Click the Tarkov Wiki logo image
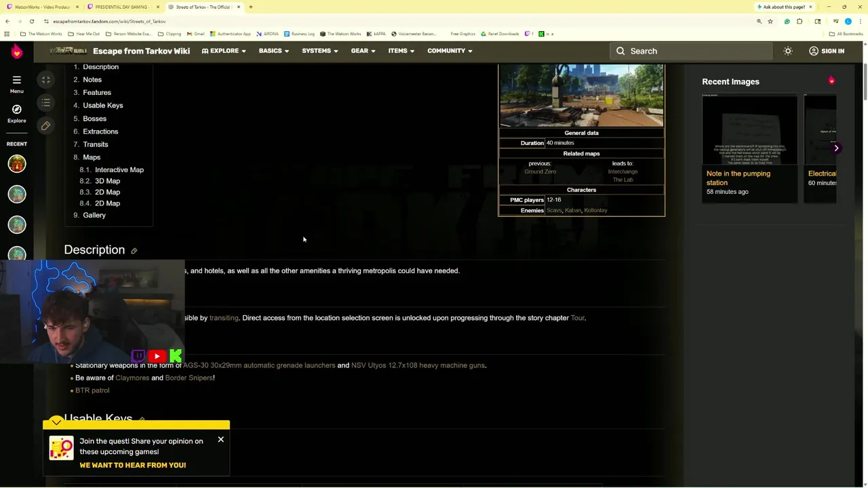Viewport: 868px width, 488px height. tap(68, 51)
